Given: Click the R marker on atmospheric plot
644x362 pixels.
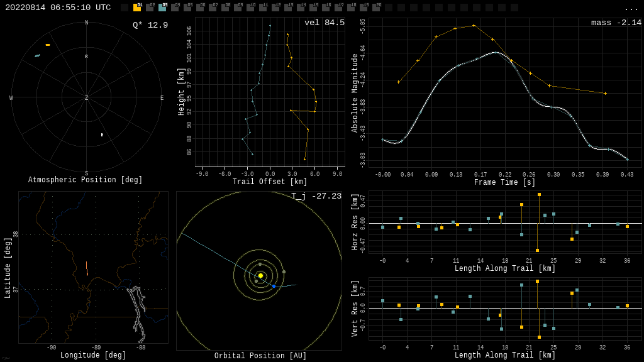Looking at the screenshot, I should click(x=87, y=57).
